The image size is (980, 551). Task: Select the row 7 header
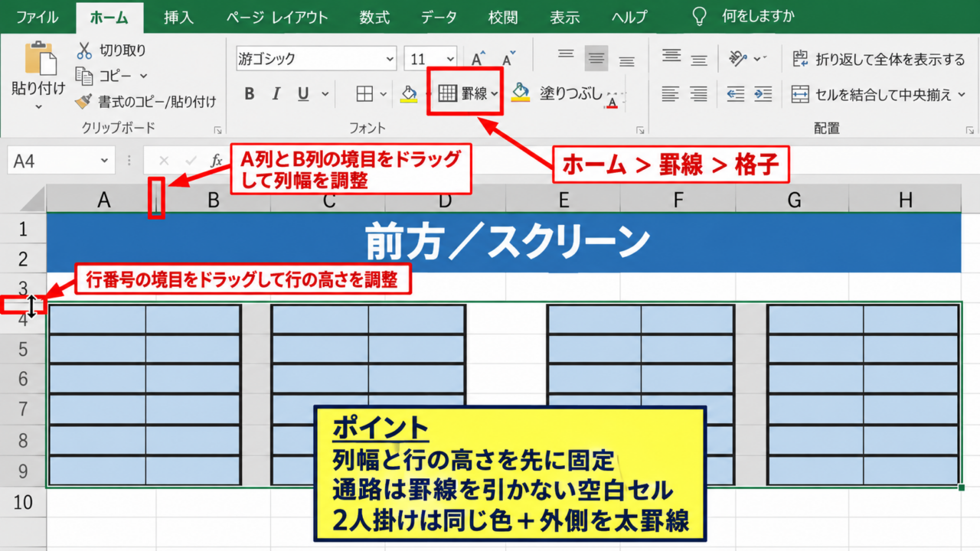(22, 409)
